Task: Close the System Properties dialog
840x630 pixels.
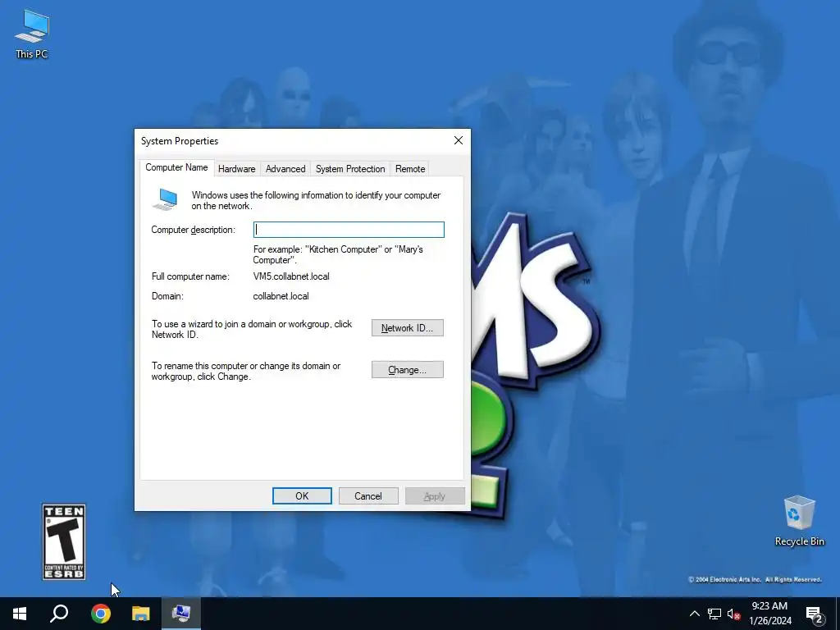Action: pyautogui.click(x=458, y=140)
